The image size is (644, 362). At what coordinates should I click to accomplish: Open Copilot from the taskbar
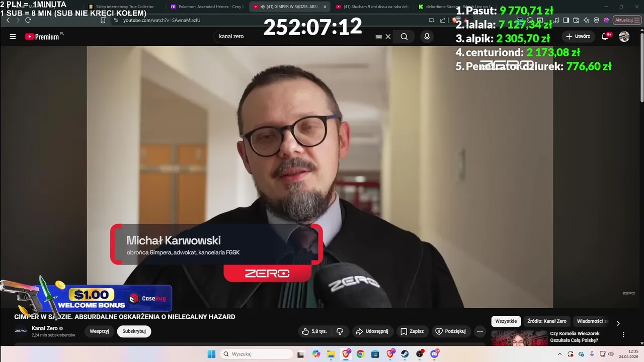(316, 354)
